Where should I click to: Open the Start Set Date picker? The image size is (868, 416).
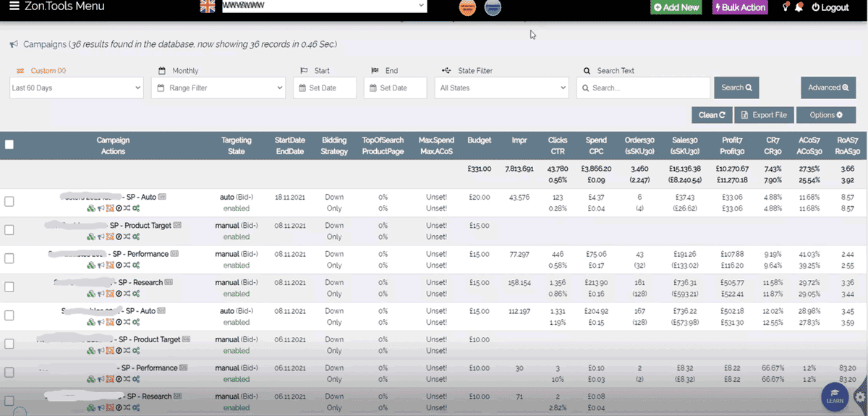tap(325, 88)
